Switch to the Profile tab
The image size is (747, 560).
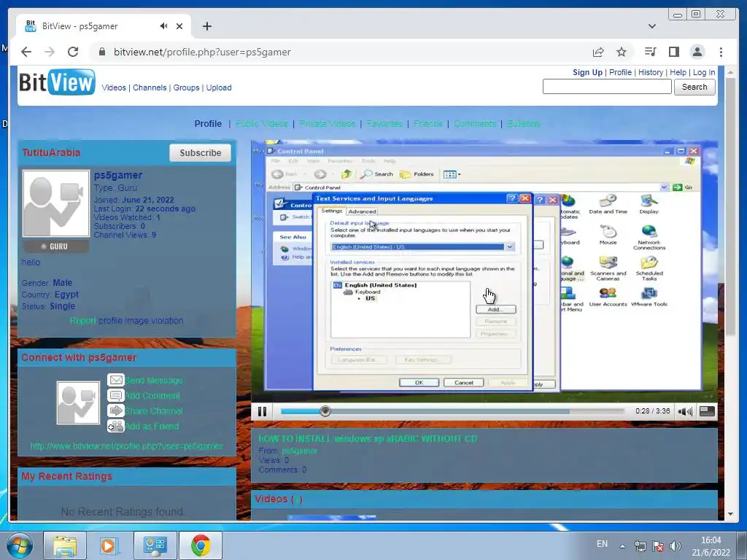click(208, 124)
